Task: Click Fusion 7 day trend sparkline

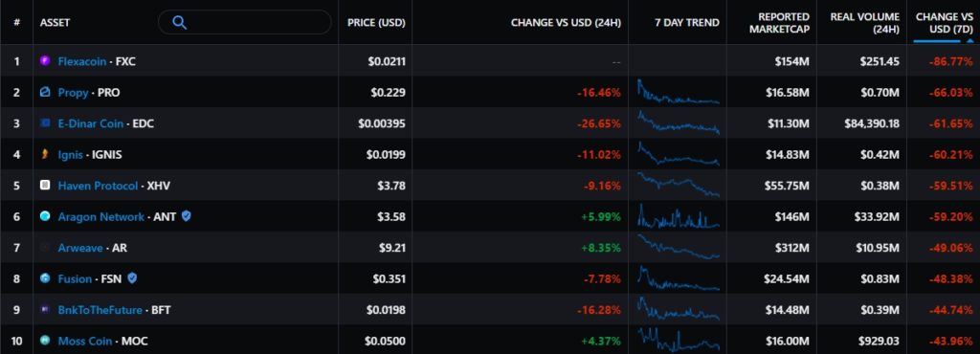Action: [679, 277]
